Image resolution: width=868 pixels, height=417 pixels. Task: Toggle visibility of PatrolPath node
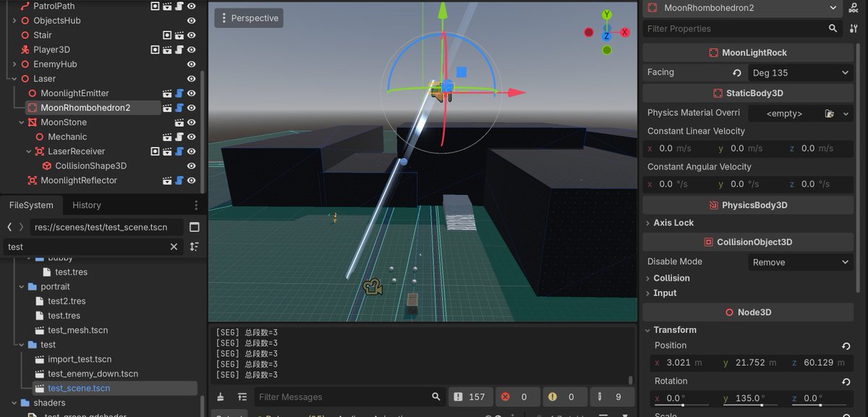tap(192, 6)
